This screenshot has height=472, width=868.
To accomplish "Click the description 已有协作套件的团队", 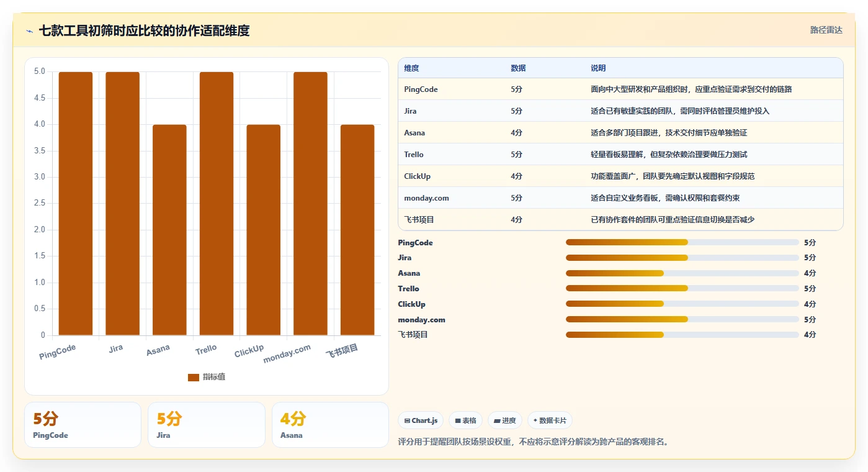I will coord(673,220).
